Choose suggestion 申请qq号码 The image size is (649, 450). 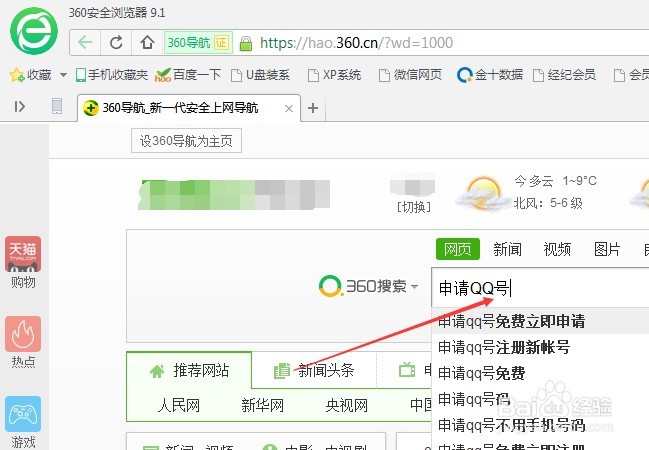point(540,399)
